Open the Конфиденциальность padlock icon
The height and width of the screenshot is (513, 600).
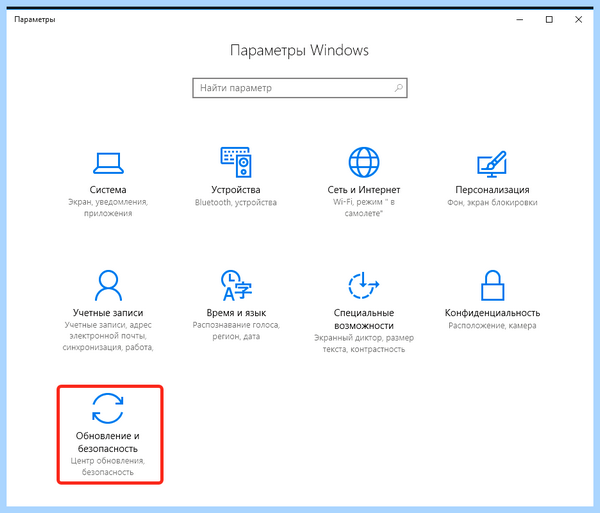coord(492,285)
